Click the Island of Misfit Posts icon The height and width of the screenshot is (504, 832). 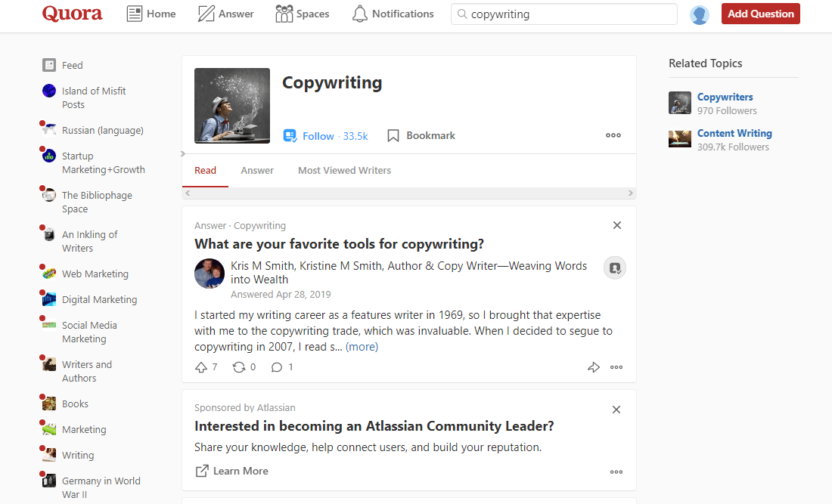(49, 91)
